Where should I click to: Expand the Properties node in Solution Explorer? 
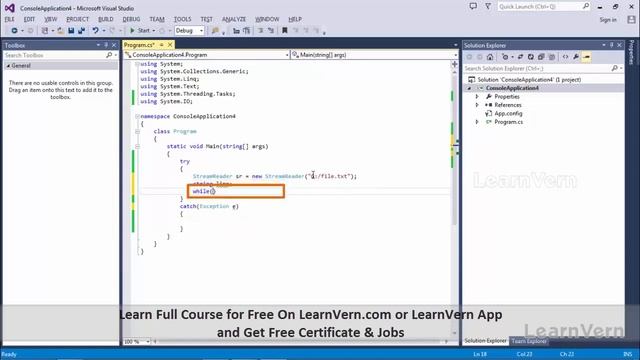pyautogui.click(x=477, y=97)
